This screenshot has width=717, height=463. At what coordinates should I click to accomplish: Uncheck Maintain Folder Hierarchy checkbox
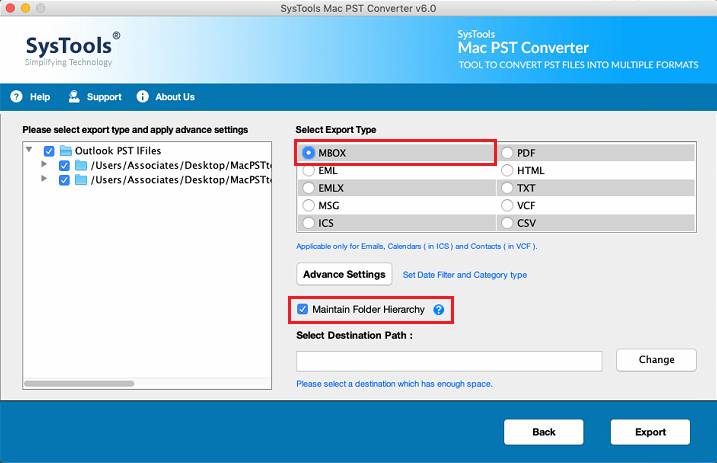(303, 309)
